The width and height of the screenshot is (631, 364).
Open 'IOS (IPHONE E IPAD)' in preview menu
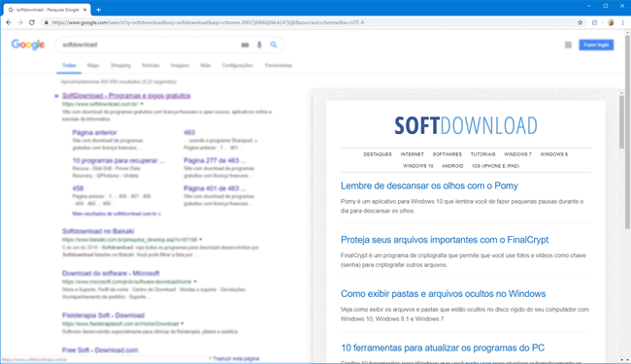496,166
